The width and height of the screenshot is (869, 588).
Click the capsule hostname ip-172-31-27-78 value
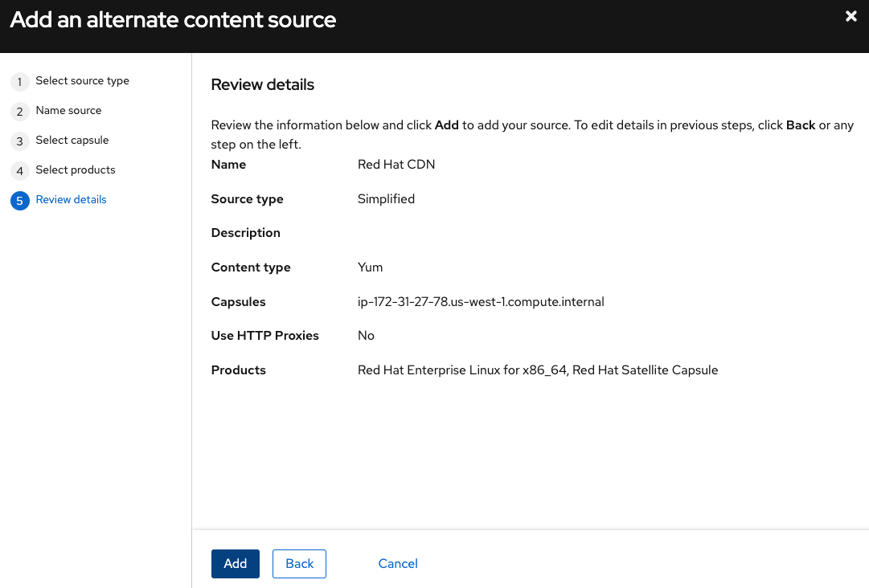pos(481,302)
